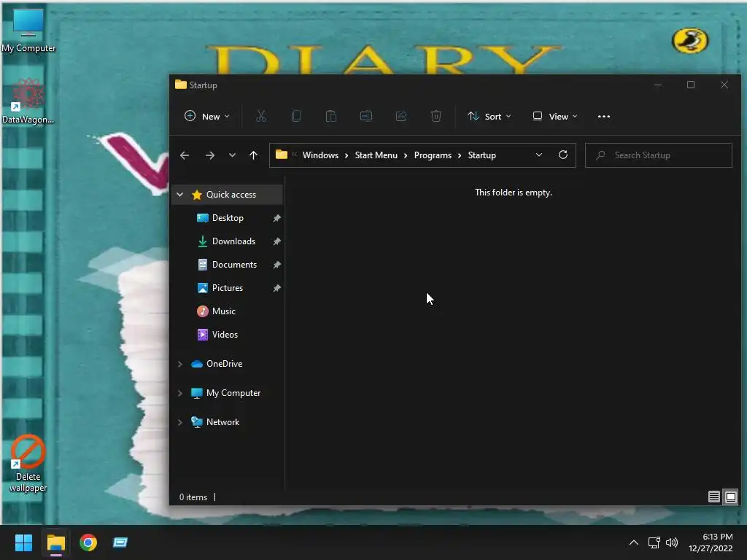The image size is (747, 560).
Task: Click the "0 items" status text
Action: click(x=193, y=497)
